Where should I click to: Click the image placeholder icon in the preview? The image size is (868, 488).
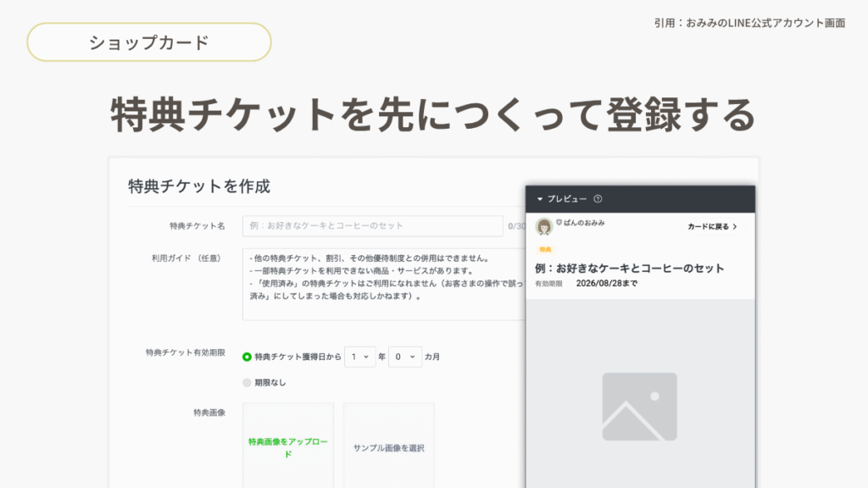click(639, 407)
